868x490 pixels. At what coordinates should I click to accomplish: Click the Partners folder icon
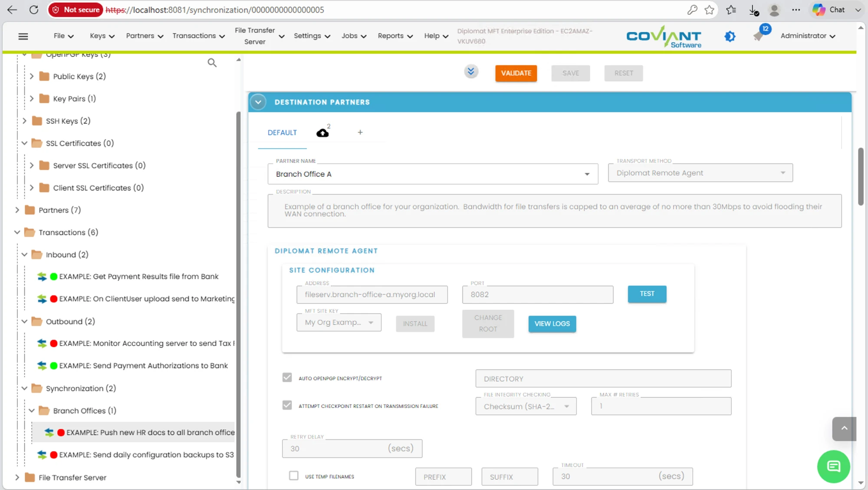[30, 210]
